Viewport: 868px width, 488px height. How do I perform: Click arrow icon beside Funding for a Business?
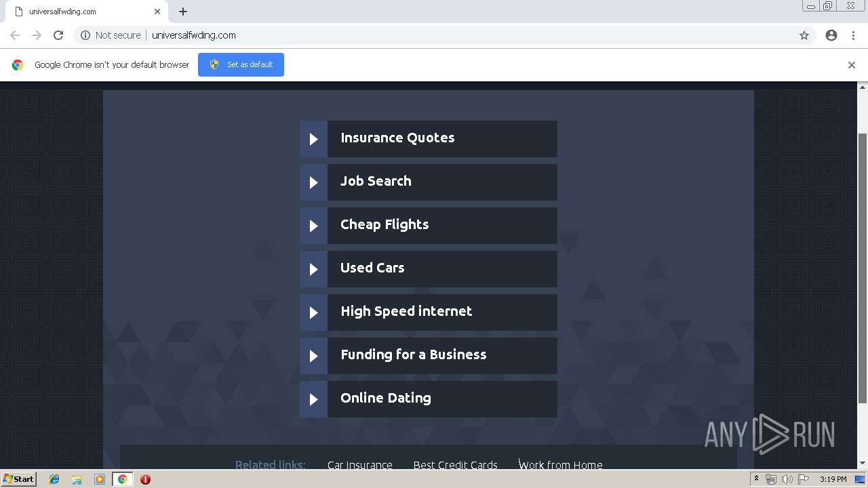tap(313, 356)
